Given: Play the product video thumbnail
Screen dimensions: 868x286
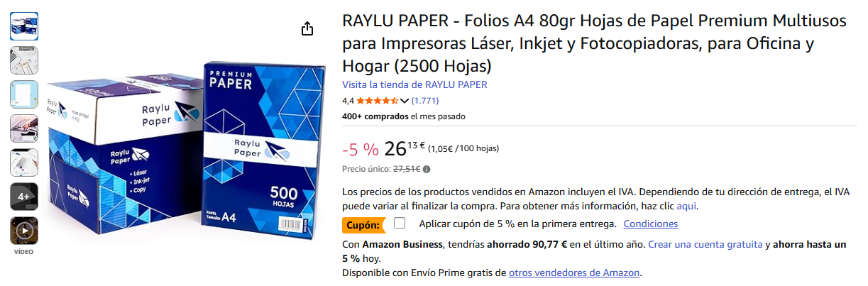Looking at the screenshot, I should tap(24, 231).
